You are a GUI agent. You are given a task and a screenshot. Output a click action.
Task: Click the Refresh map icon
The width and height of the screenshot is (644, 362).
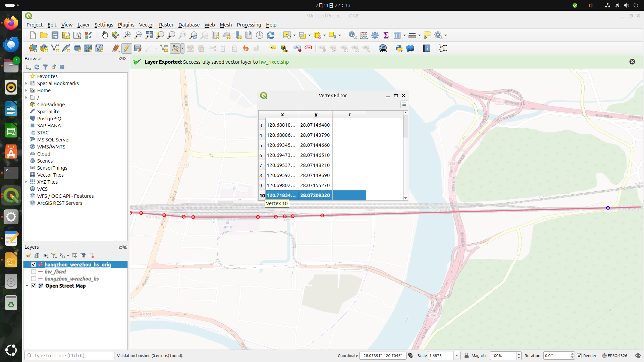(x=271, y=35)
